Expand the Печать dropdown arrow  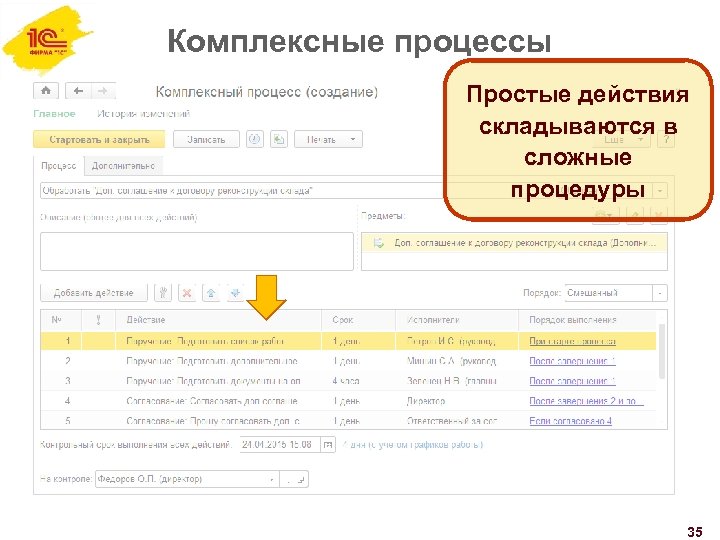(353, 139)
